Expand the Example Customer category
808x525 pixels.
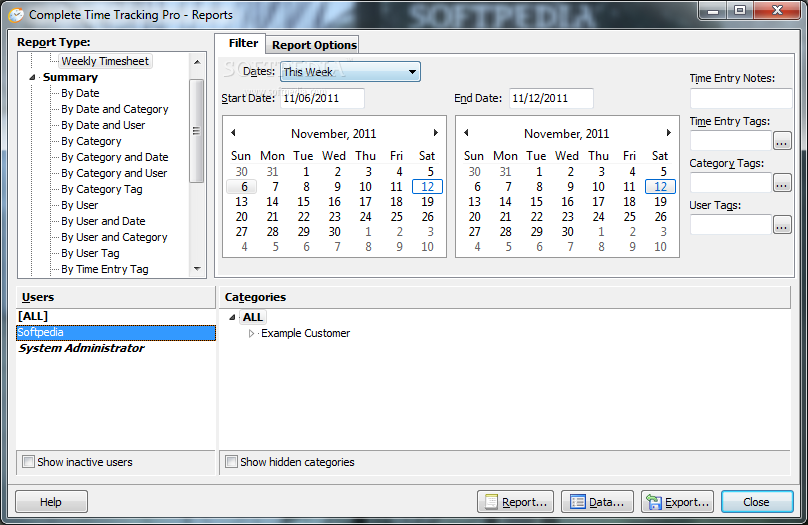251,333
